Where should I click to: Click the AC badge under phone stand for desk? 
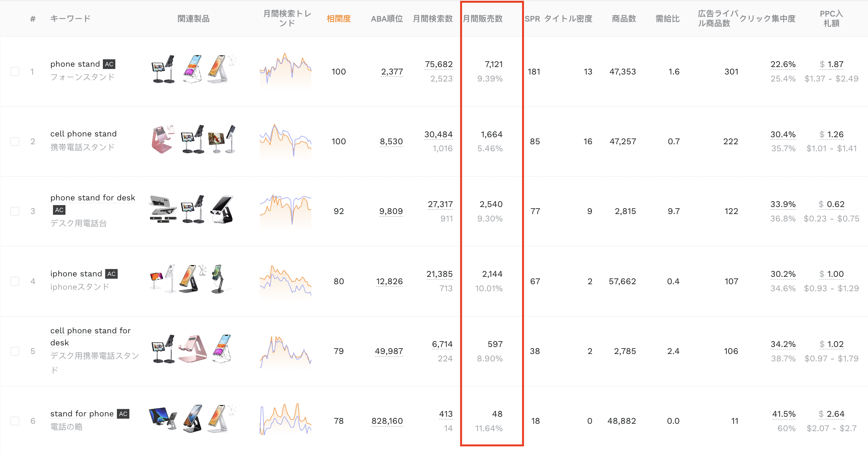tap(59, 210)
